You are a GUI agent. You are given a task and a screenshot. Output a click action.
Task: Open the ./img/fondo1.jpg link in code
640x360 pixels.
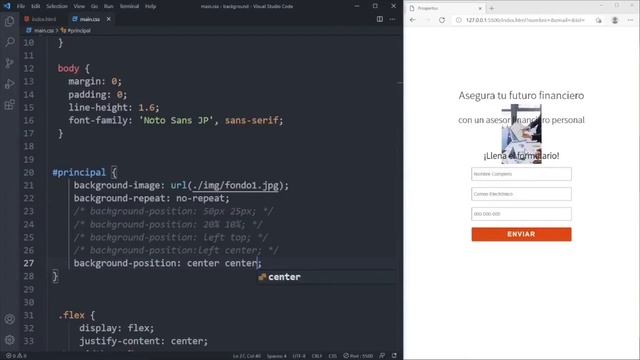pyautogui.click(x=236, y=185)
